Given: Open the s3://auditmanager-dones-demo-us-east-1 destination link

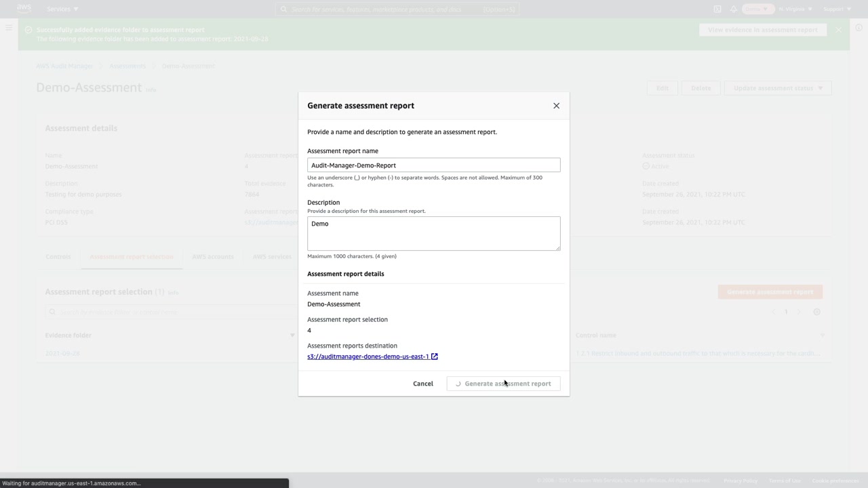Looking at the screenshot, I should [368, 357].
